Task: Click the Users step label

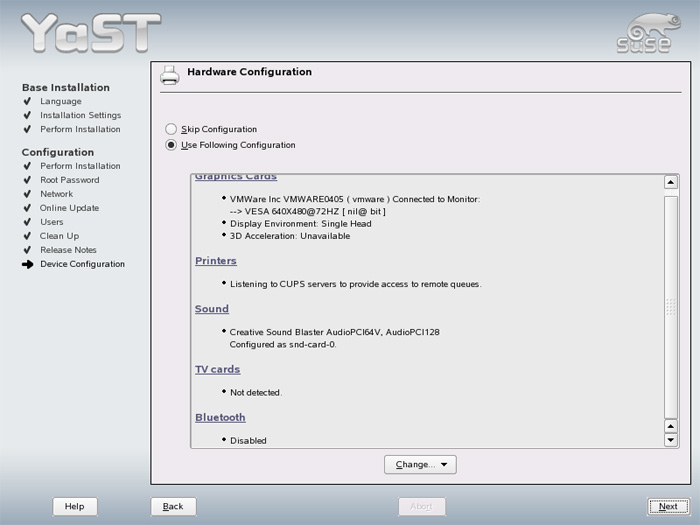Action: (52, 222)
